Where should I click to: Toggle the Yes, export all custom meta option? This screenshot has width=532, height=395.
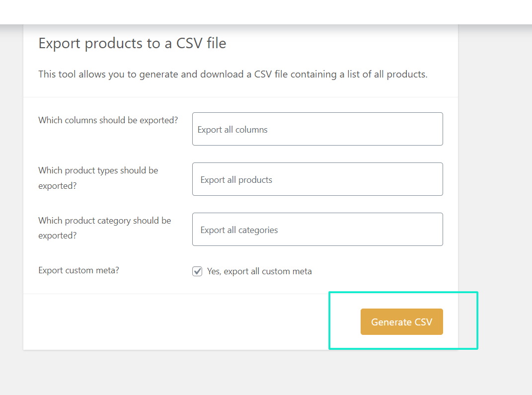click(x=197, y=271)
